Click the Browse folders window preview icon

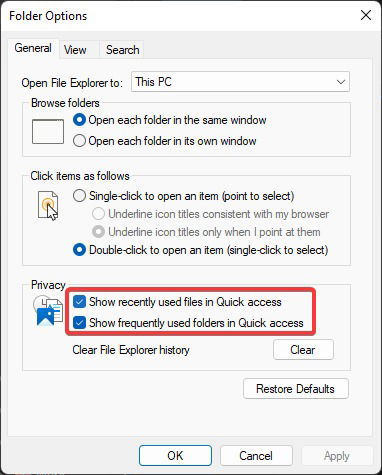(48, 132)
